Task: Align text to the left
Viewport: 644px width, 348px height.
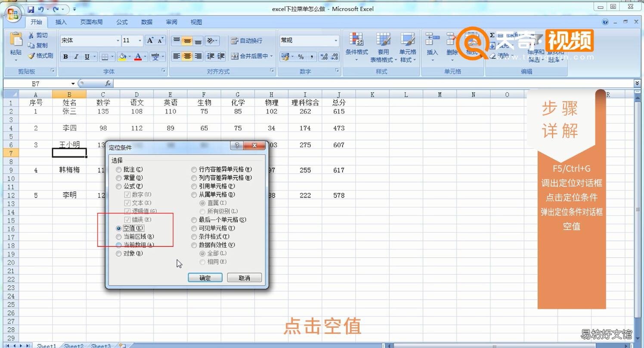Action: coord(176,56)
